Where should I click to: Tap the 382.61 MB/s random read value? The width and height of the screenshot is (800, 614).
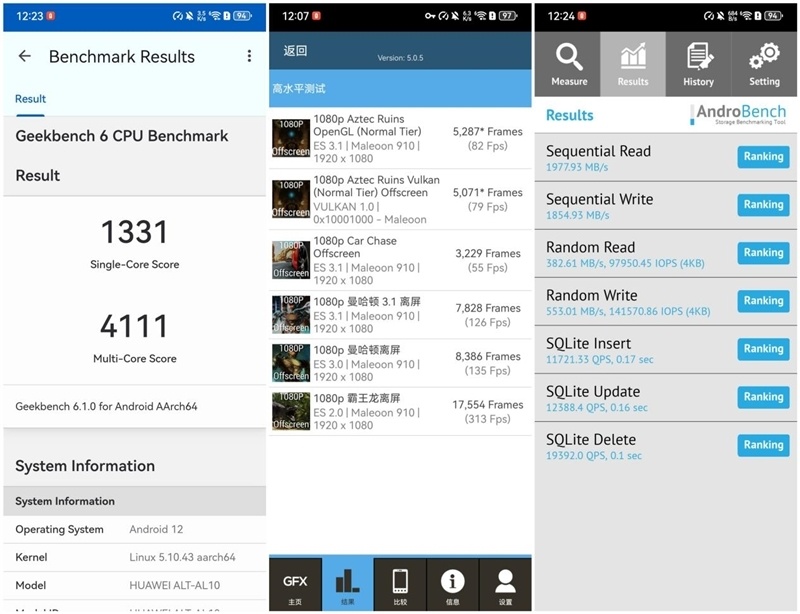(625, 263)
